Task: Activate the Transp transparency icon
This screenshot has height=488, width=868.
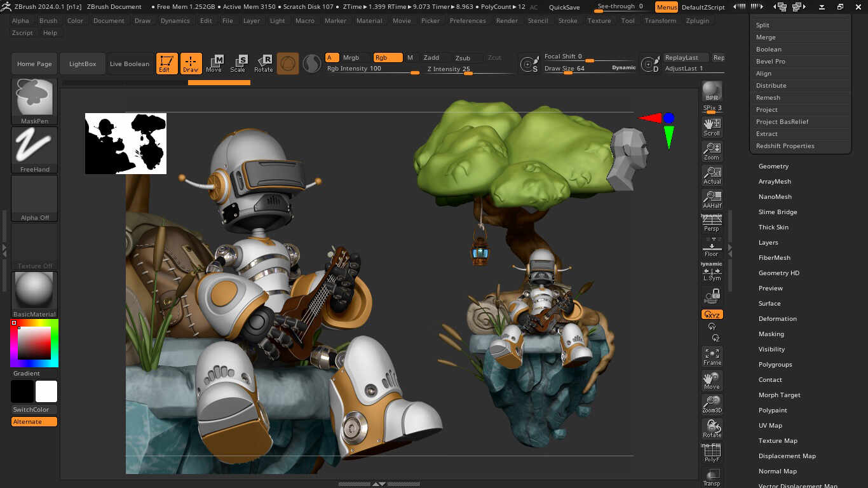Action: [711, 475]
